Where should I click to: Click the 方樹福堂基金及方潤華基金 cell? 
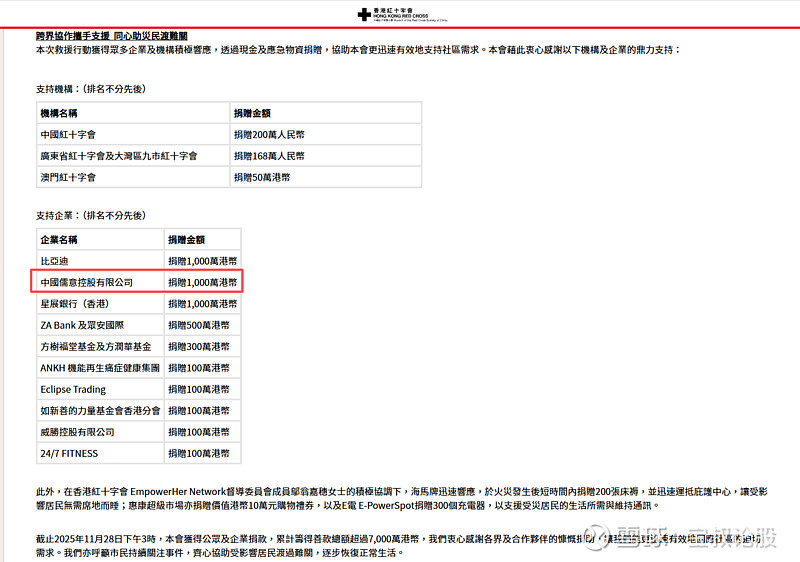point(100,346)
